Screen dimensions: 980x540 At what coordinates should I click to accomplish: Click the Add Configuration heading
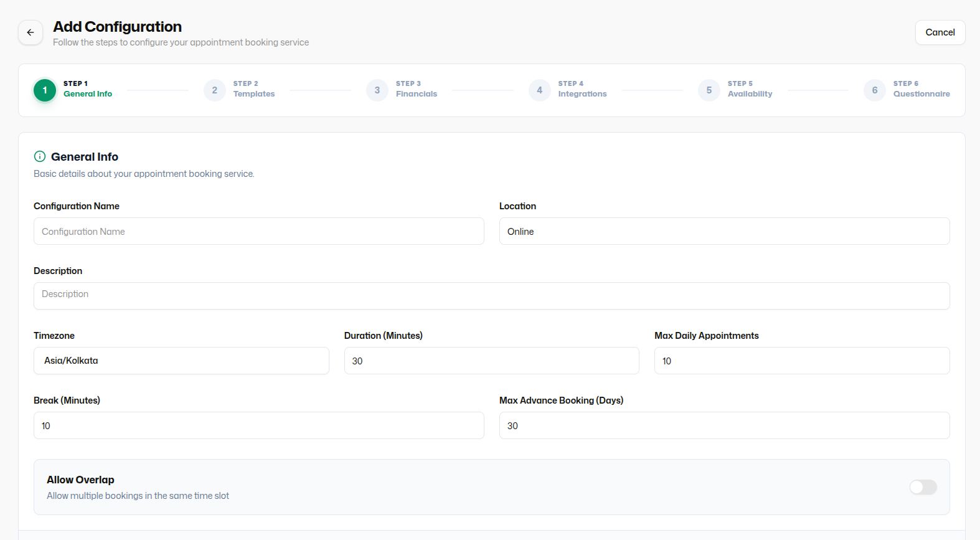point(118,27)
